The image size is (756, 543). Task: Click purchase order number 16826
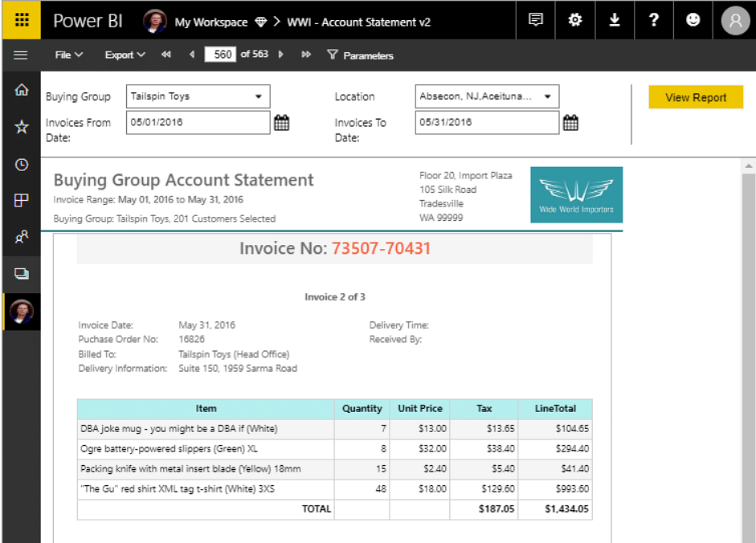(191, 340)
